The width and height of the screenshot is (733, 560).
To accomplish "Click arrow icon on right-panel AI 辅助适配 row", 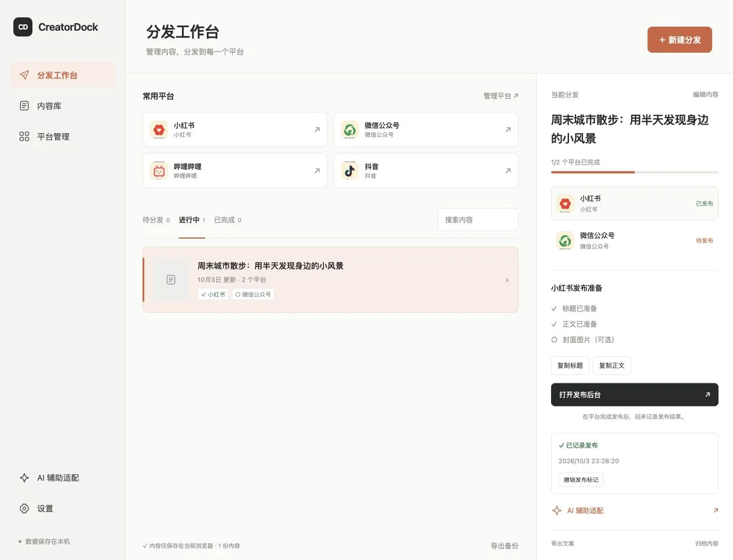I will click(x=716, y=511).
